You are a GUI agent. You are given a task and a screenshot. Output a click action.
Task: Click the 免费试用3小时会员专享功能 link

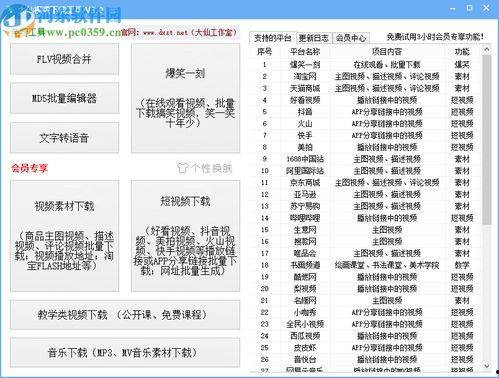click(435, 37)
